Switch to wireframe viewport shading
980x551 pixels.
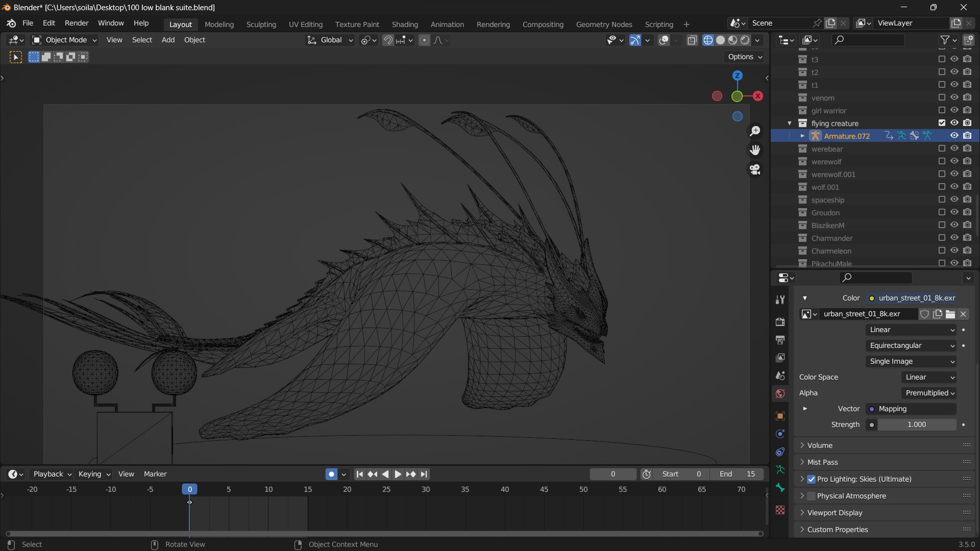pos(708,40)
